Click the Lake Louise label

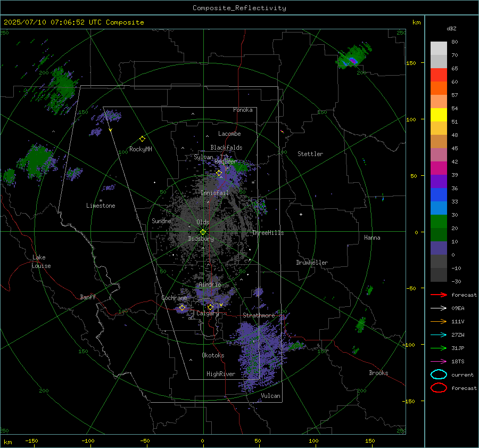(41, 262)
